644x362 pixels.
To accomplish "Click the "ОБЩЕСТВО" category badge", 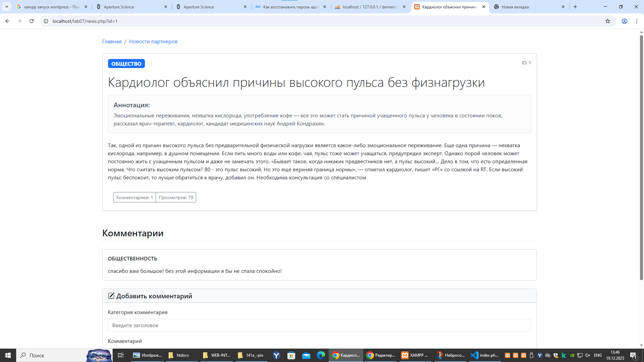I will tap(126, 64).
